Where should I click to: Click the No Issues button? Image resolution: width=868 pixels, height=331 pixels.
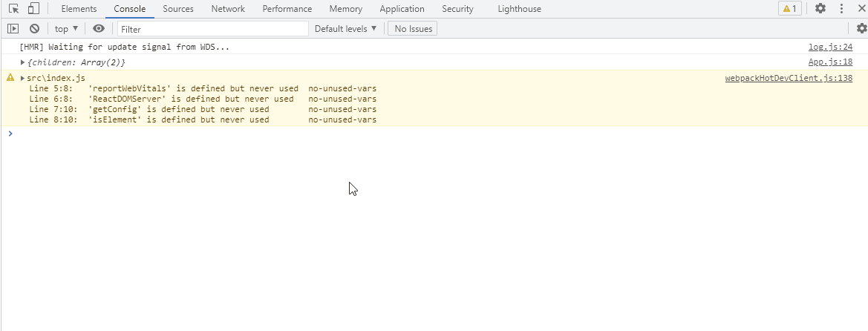click(414, 29)
